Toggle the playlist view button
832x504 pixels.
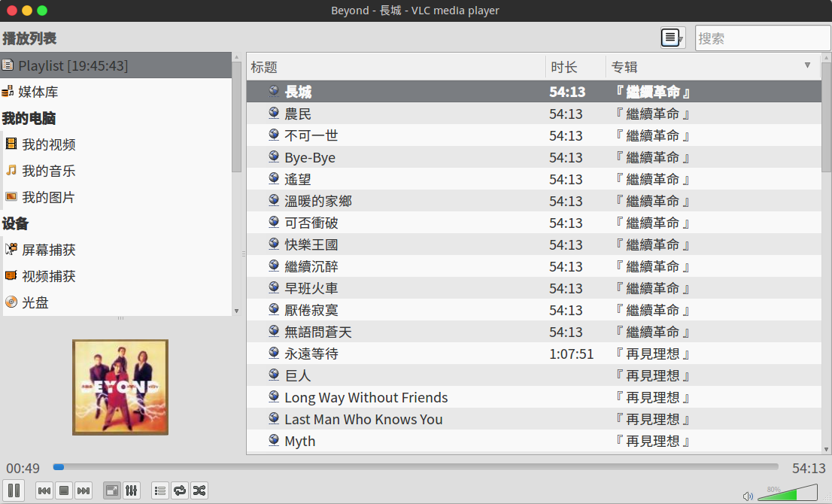(160, 490)
